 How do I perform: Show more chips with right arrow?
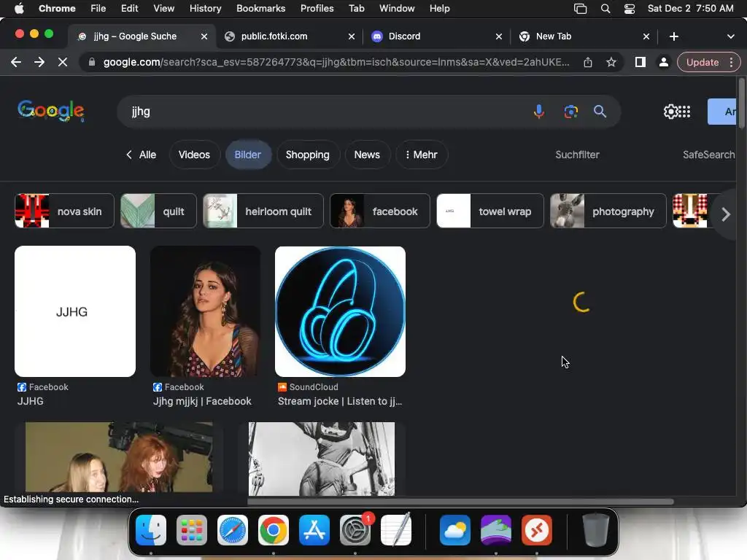[726, 214]
